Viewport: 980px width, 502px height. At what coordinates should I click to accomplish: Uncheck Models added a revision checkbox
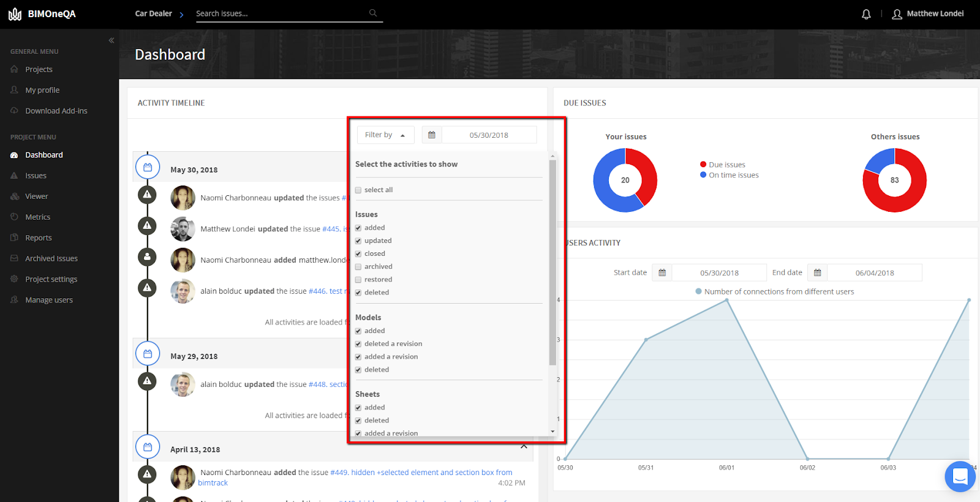coord(358,357)
